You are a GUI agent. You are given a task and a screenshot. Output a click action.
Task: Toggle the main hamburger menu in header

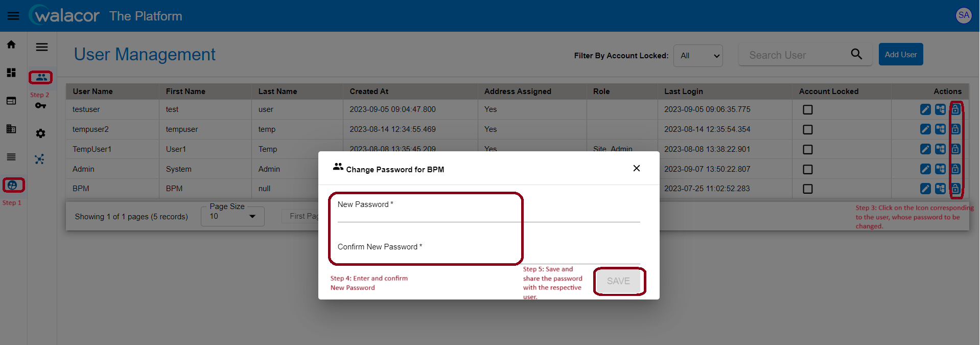click(13, 16)
